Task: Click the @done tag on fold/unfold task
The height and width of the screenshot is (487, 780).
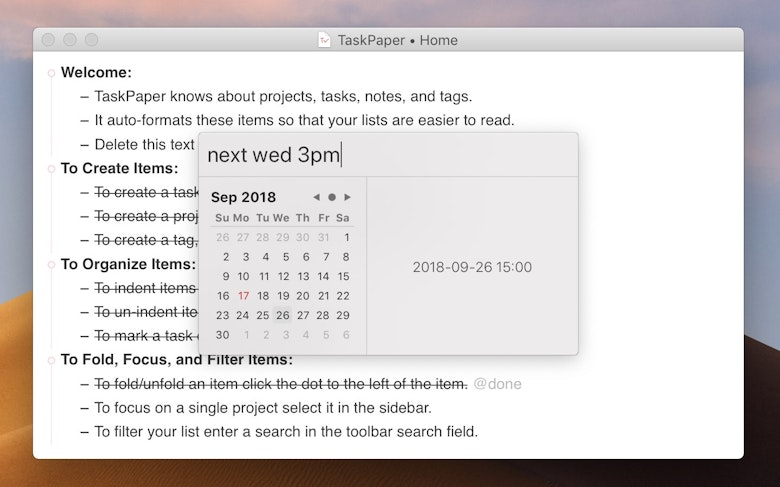Action: (497, 384)
